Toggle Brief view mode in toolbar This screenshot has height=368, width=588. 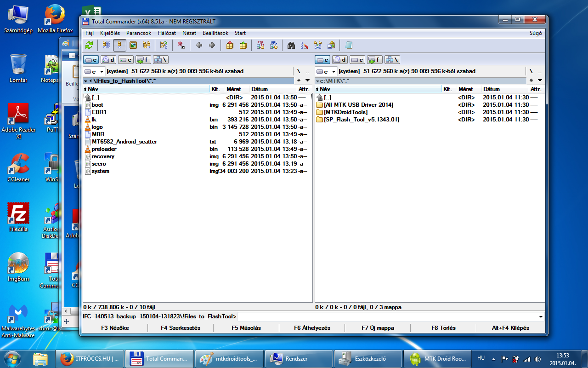pos(107,45)
